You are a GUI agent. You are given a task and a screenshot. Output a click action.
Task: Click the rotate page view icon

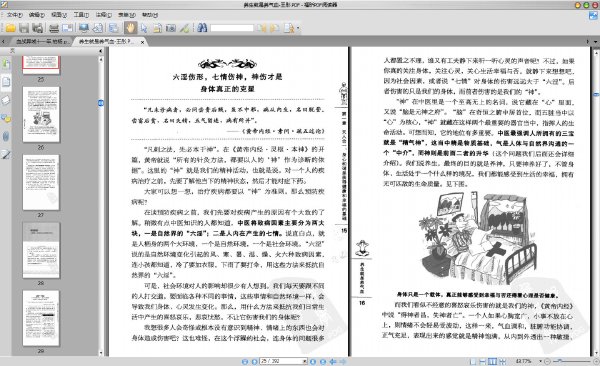(98, 28)
